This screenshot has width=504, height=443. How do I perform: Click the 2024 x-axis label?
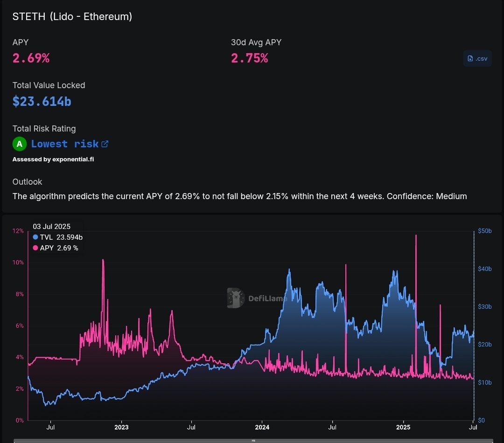tap(262, 427)
